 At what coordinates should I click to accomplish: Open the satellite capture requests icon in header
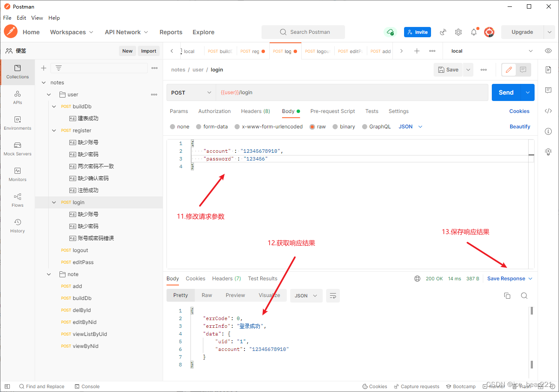pyautogui.click(x=443, y=32)
